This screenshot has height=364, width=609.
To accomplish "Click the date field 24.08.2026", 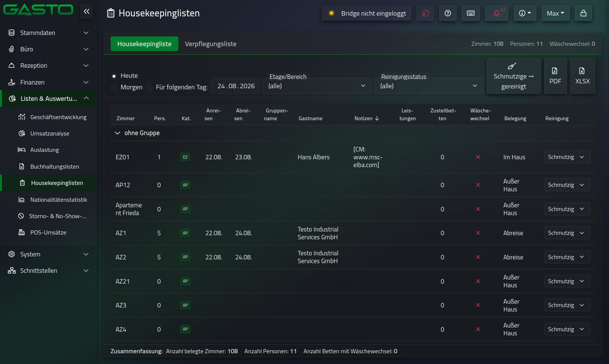I will 236,86.
